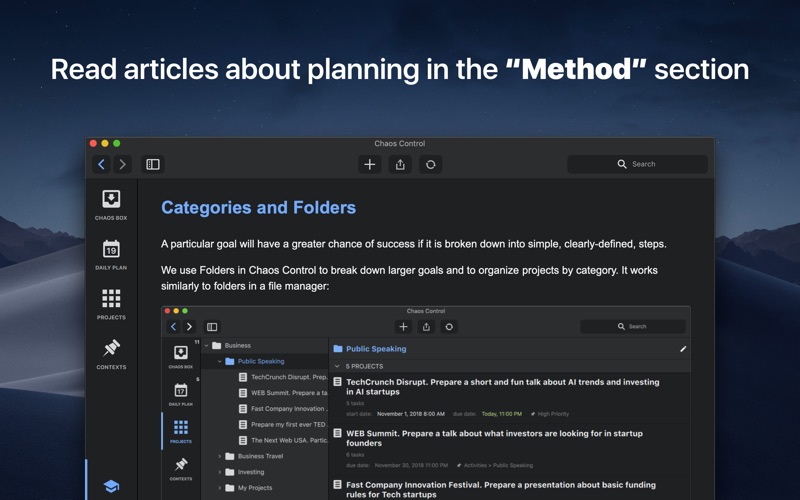Open the TechCrunch Disrupt project in the list
800x500 pixels.
(502, 386)
